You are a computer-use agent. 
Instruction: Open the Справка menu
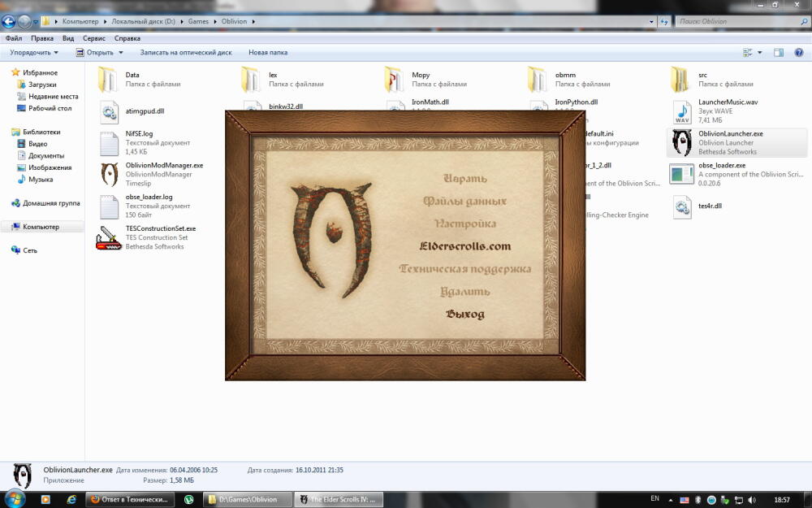coord(127,38)
